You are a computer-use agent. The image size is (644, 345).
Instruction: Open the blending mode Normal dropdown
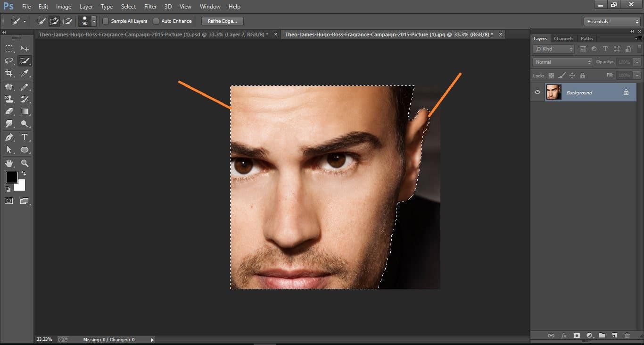[x=562, y=62]
